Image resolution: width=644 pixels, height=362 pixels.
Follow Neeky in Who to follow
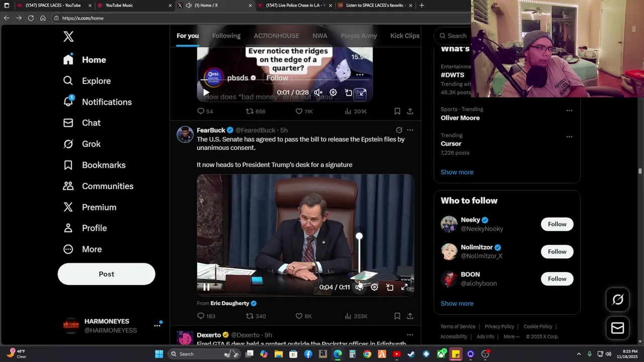tap(557, 224)
